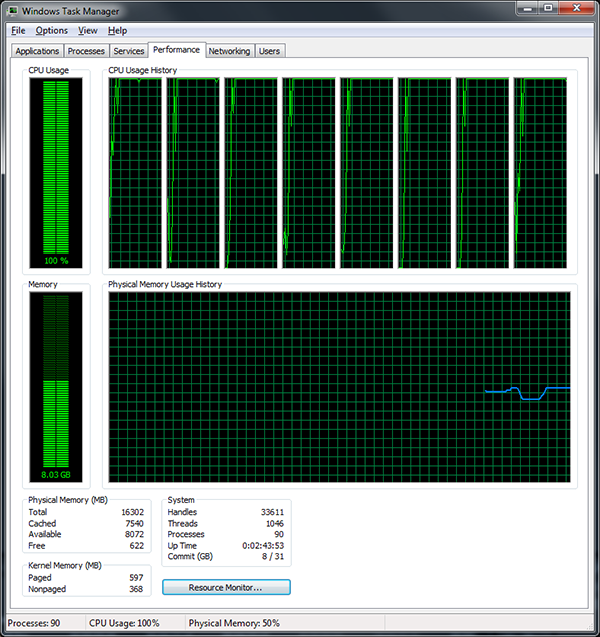Click the Up Time value 0:02:43:53
The image size is (600, 637).
pos(263,546)
